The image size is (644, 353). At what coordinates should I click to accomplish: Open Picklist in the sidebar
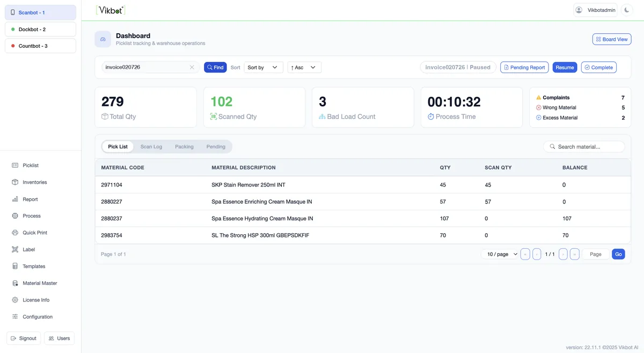click(31, 165)
